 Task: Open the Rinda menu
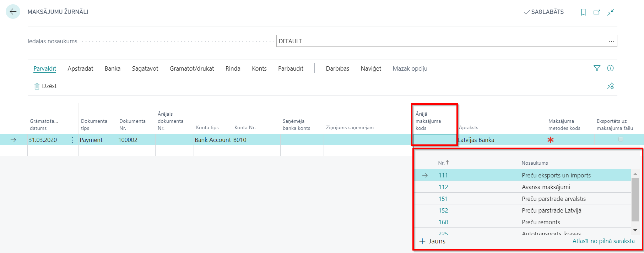coord(233,68)
